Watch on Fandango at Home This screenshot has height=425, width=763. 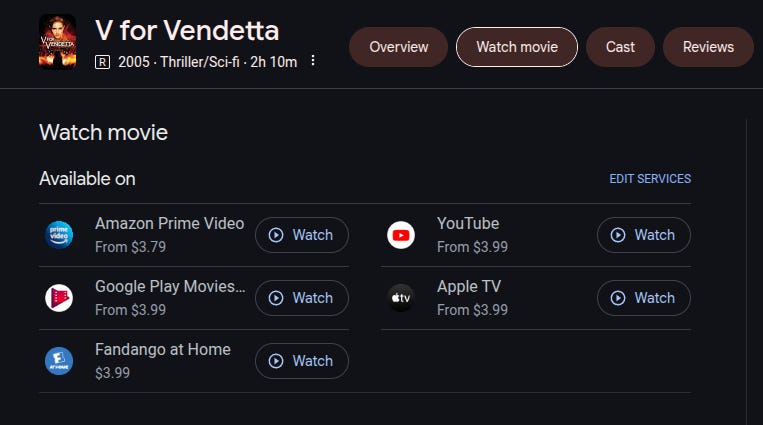click(302, 361)
